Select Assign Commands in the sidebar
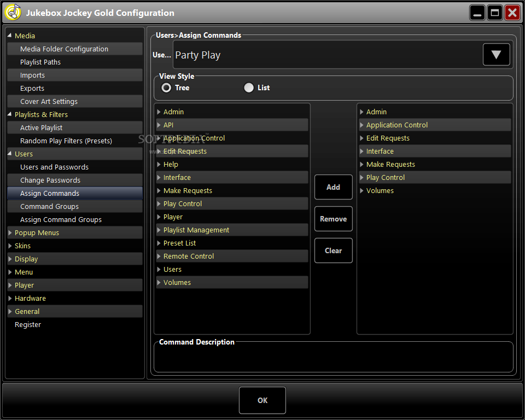Viewport: 525px width, 420px height. (x=75, y=193)
